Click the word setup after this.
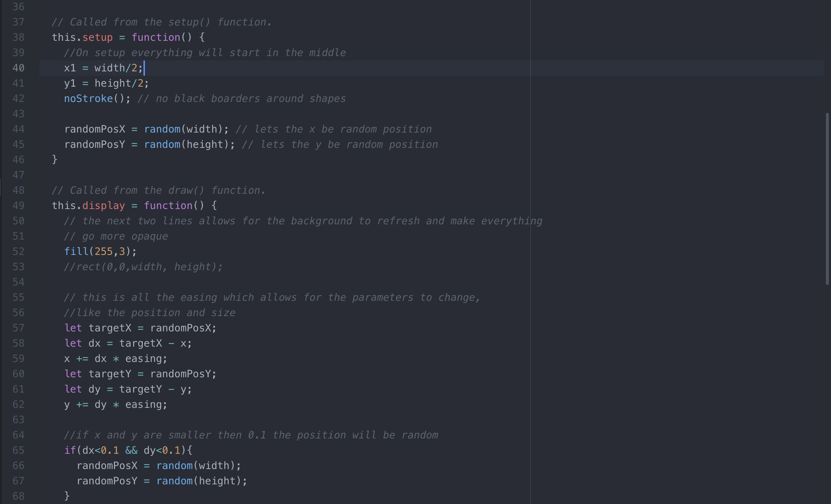831x504 pixels. point(97,38)
